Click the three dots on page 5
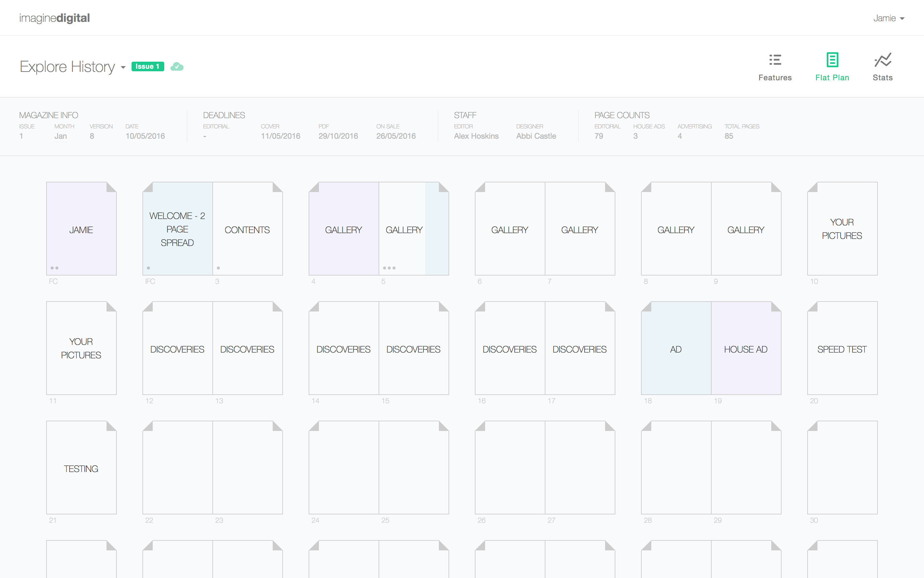This screenshot has height=578, width=924. pos(389,268)
